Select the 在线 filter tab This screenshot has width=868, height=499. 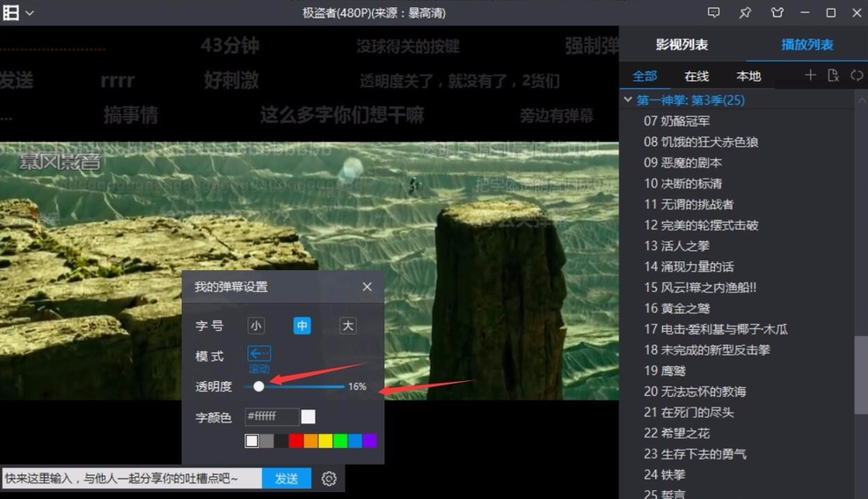click(x=697, y=76)
